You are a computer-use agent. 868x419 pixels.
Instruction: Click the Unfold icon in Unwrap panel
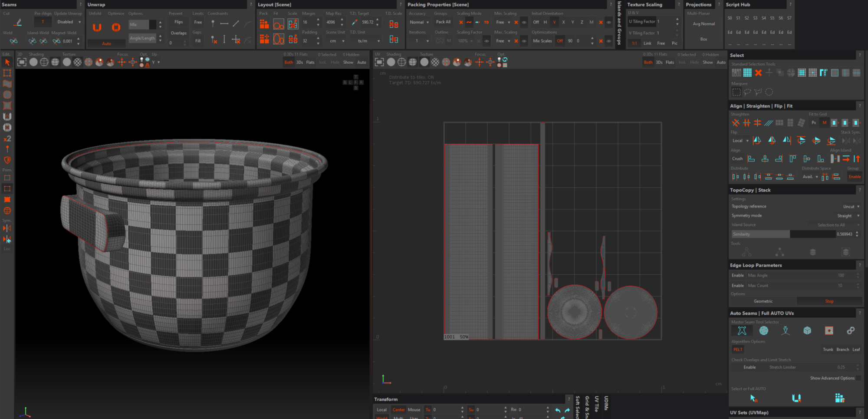(97, 27)
